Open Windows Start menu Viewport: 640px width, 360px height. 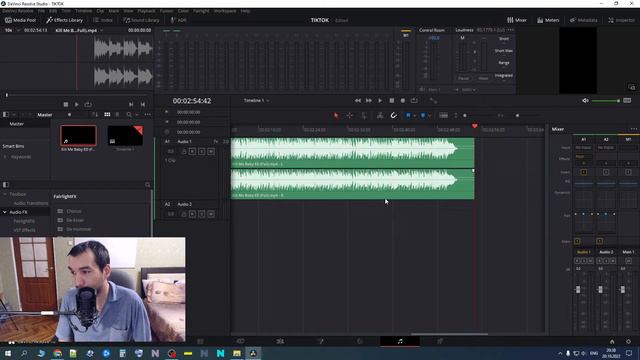8,353
